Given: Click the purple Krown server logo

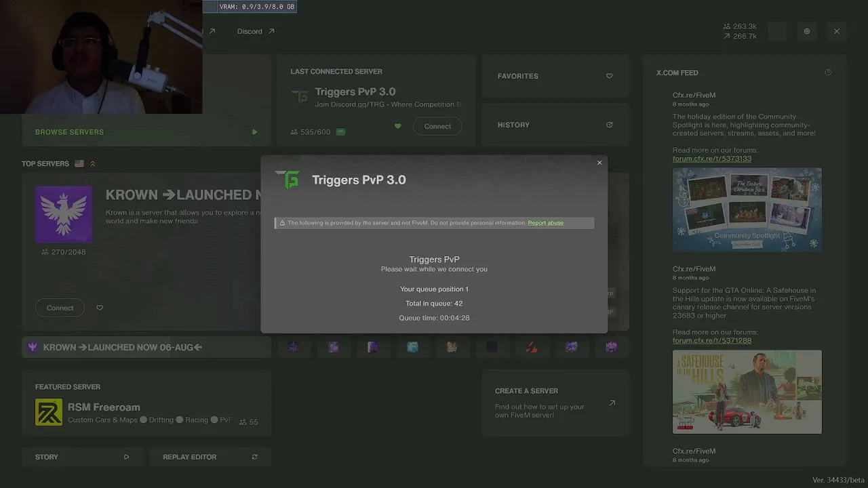Looking at the screenshot, I should tap(64, 214).
